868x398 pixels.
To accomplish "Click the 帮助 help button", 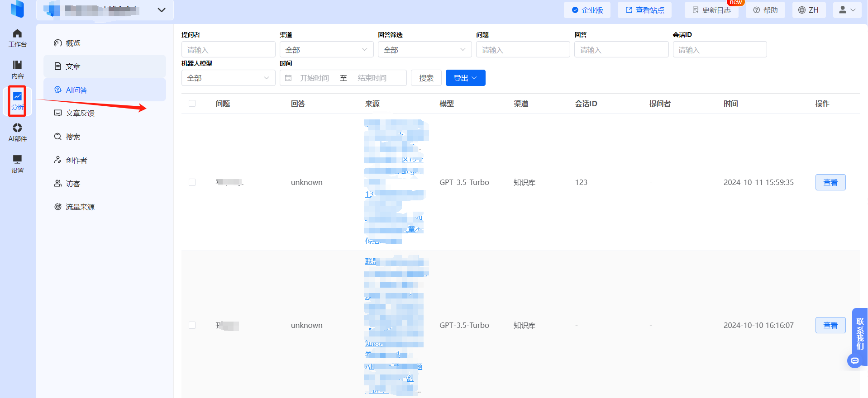I will click(765, 10).
